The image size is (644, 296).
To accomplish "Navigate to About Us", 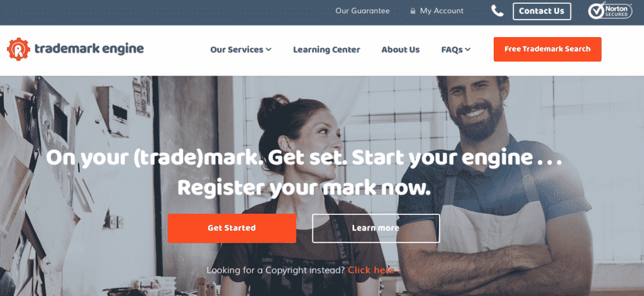I will (x=401, y=50).
